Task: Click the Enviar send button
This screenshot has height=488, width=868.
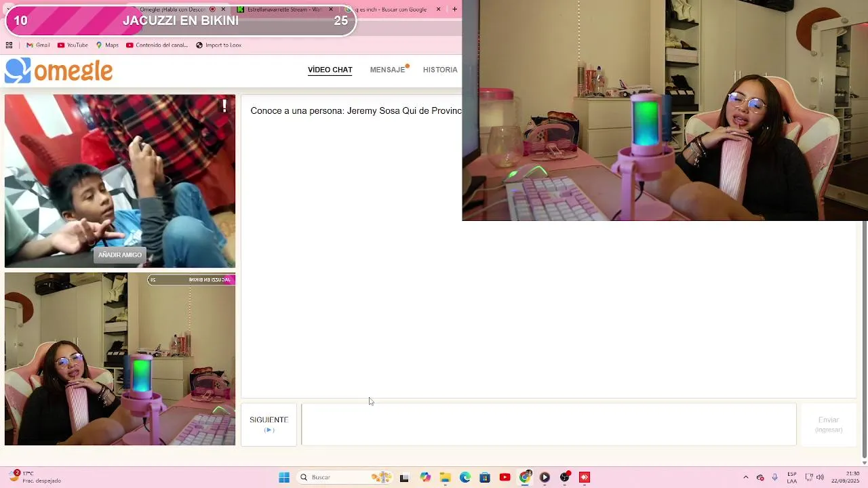Action: (x=829, y=424)
